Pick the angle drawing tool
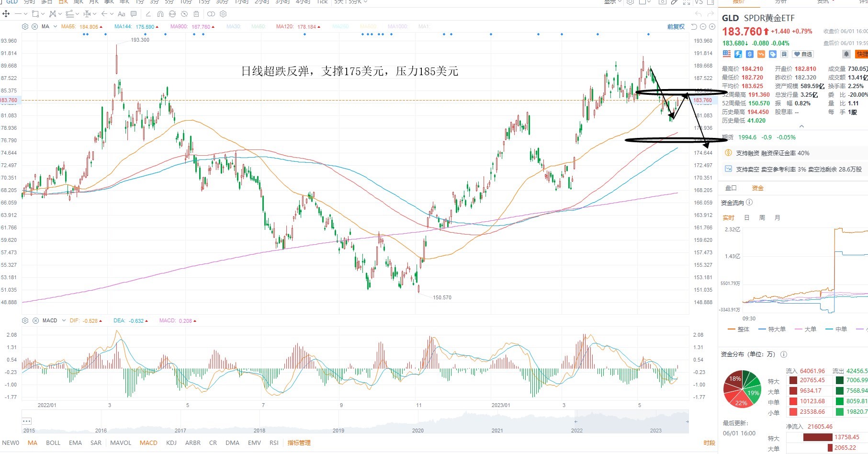 [148, 14]
